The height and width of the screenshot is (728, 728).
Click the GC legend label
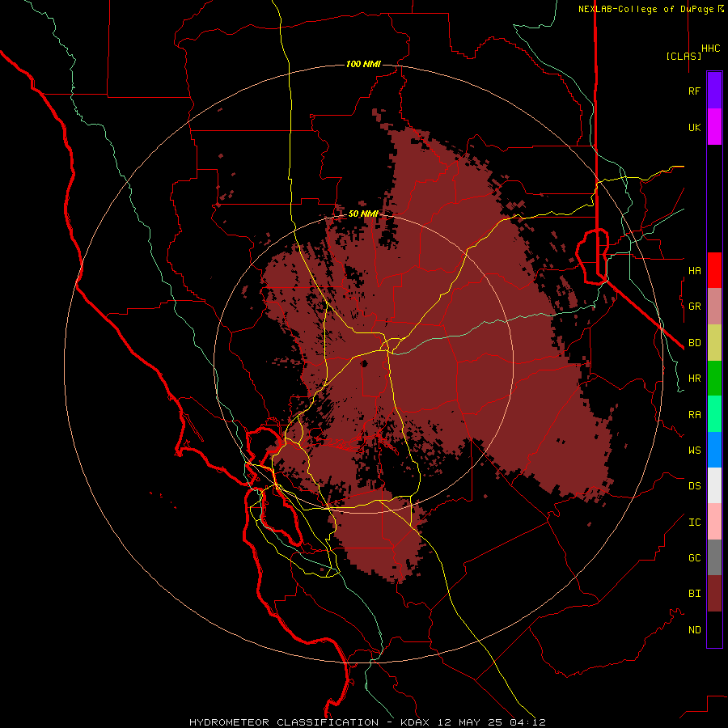point(694,557)
